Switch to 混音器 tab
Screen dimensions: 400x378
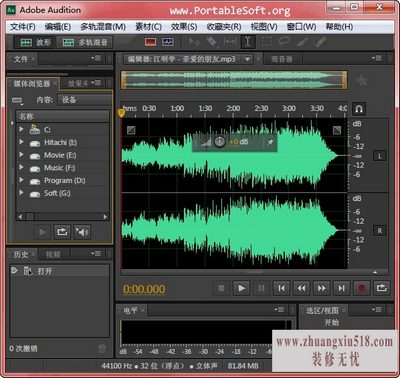pos(282,59)
